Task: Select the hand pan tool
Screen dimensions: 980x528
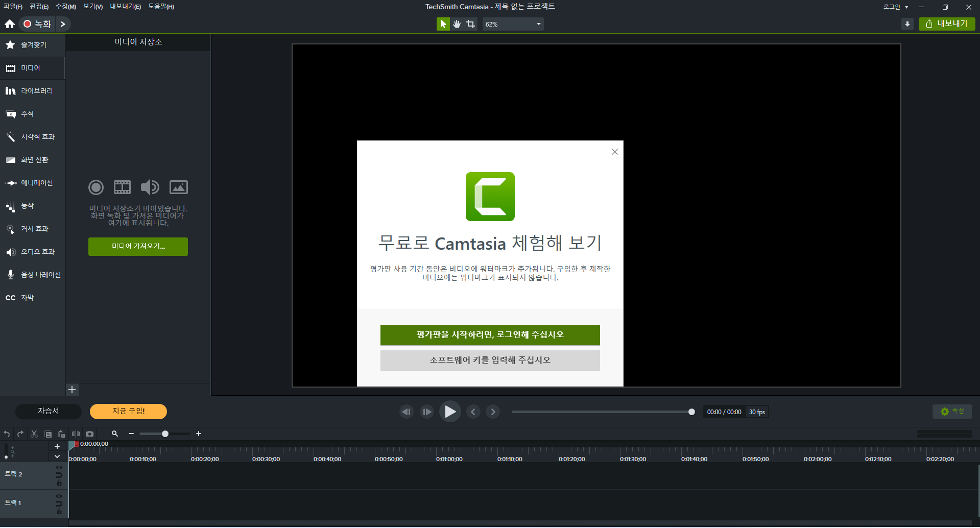Action: point(457,24)
